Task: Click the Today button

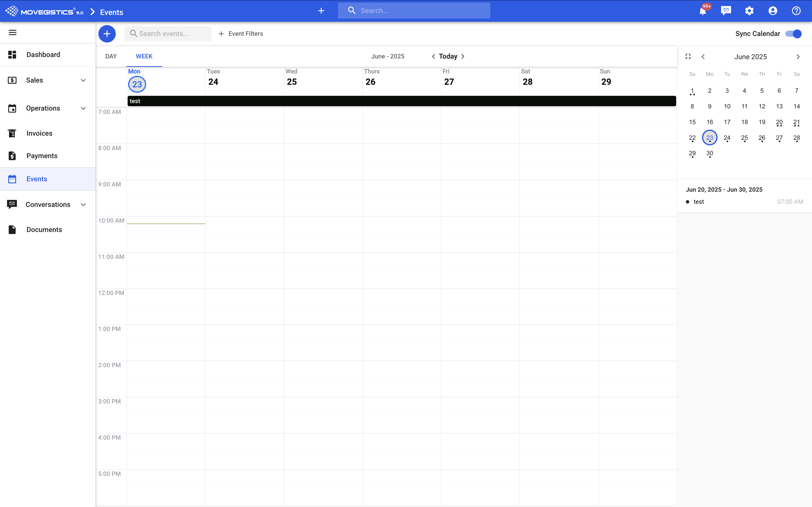Action: [448, 56]
